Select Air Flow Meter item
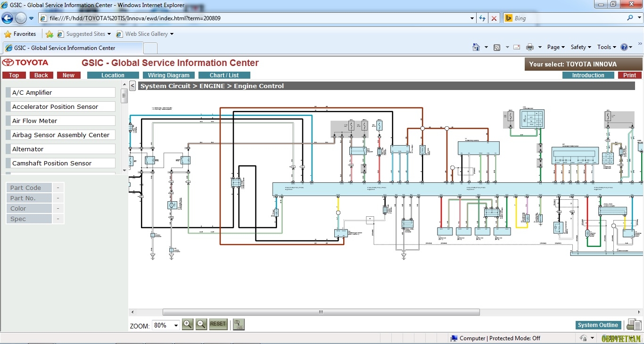The width and height of the screenshot is (644, 344). pyautogui.click(x=60, y=121)
